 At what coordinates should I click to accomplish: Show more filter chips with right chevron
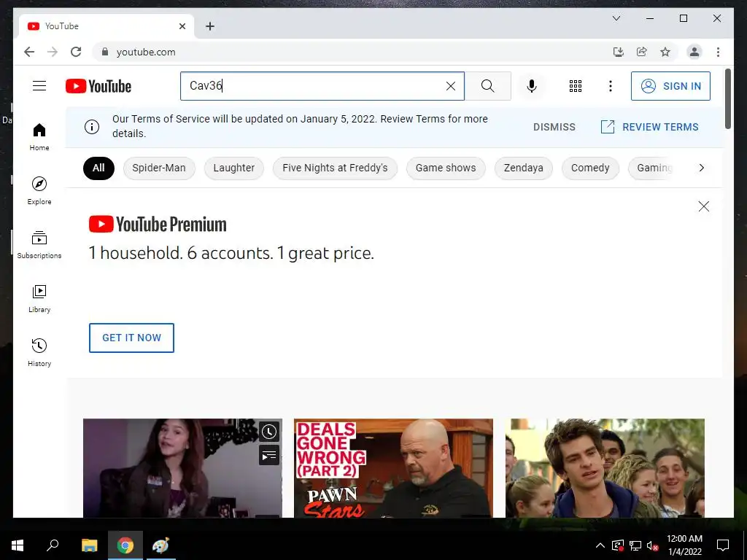coord(701,168)
